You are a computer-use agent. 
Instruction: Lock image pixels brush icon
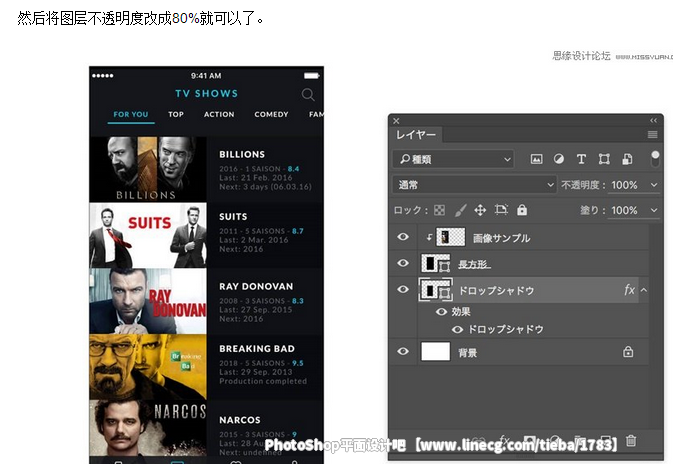click(x=460, y=210)
